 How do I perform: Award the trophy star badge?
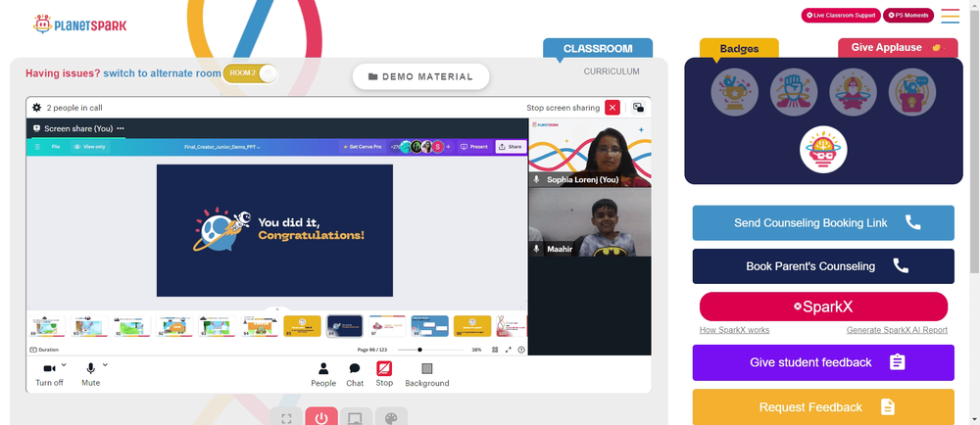(x=734, y=92)
